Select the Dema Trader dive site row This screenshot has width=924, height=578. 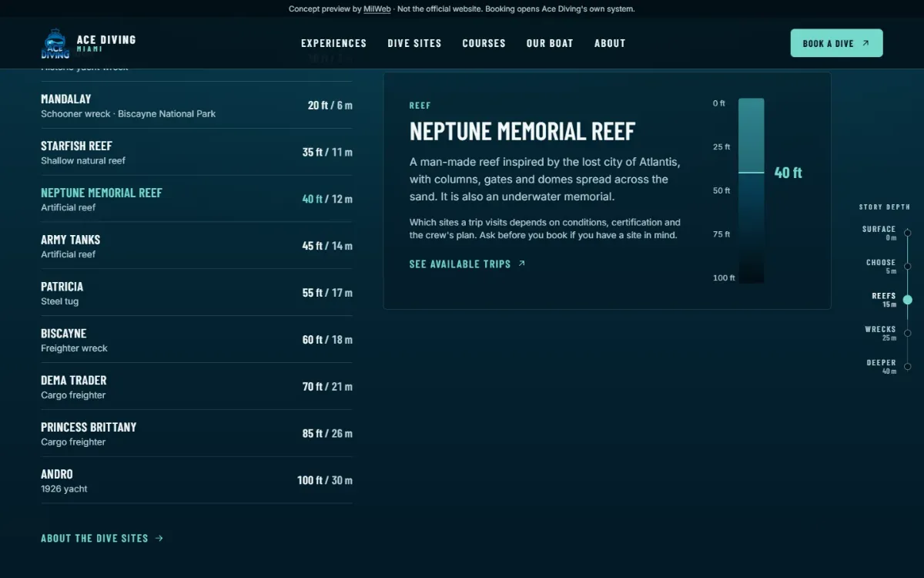(x=196, y=387)
